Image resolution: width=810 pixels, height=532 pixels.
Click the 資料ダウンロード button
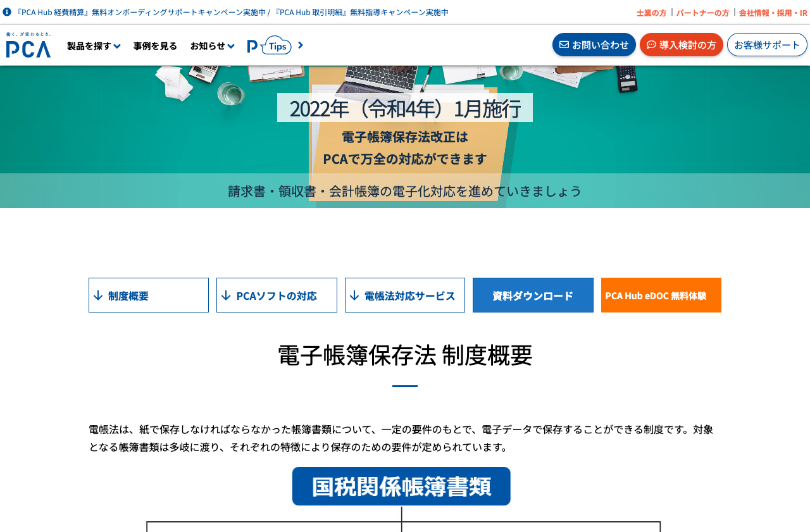533,295
